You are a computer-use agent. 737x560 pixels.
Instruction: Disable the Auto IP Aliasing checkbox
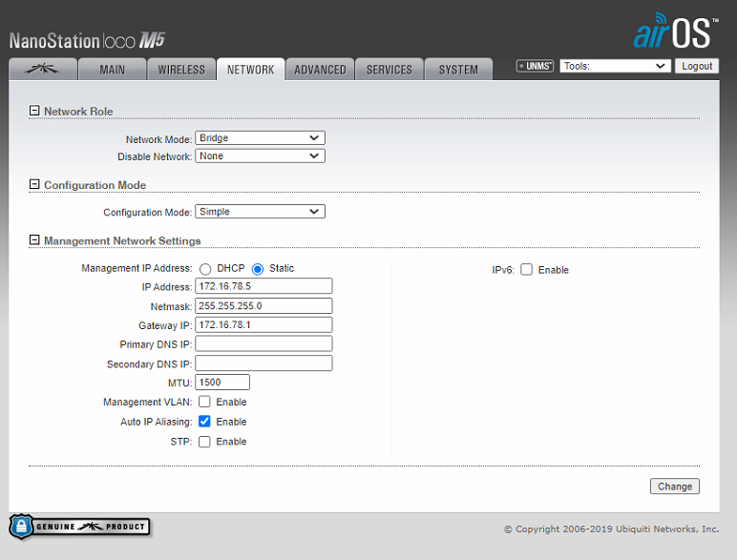(204, 422)
